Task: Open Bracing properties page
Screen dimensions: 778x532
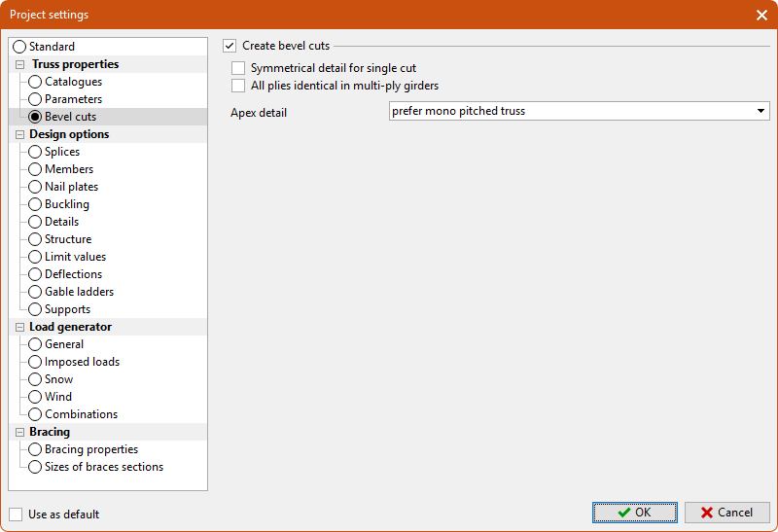Action: (36, 449)
